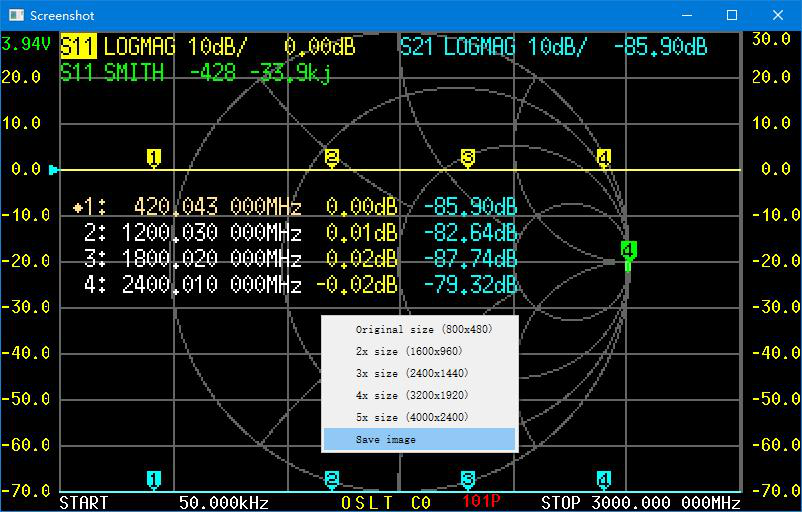Select 2x size (1600x960) option
802x512 pixels.
tap(419, 351)
